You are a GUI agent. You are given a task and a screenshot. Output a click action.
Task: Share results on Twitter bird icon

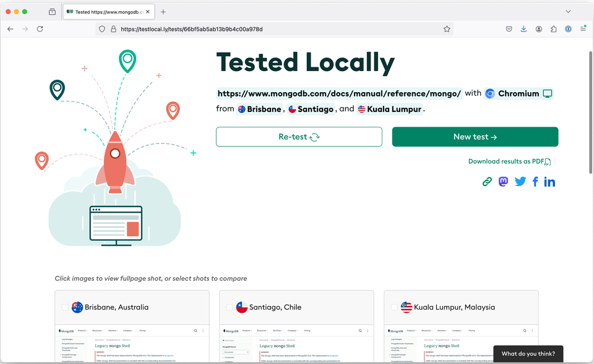click(x=520, y=182)
